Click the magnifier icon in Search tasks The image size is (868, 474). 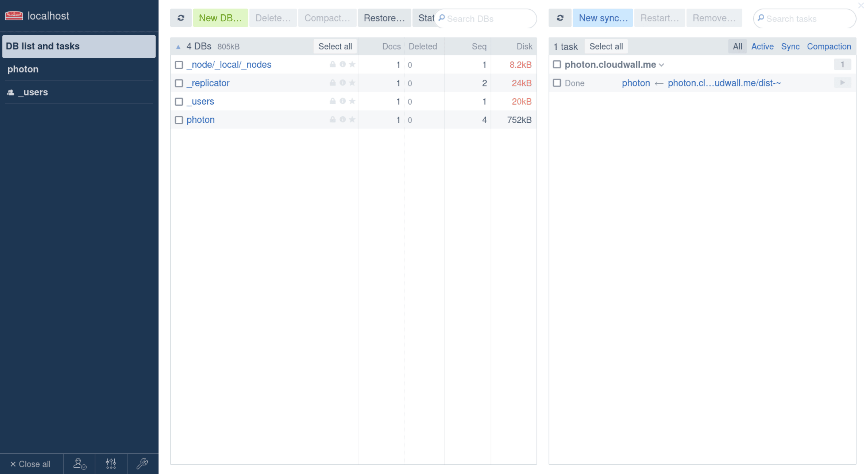[761, 18]
